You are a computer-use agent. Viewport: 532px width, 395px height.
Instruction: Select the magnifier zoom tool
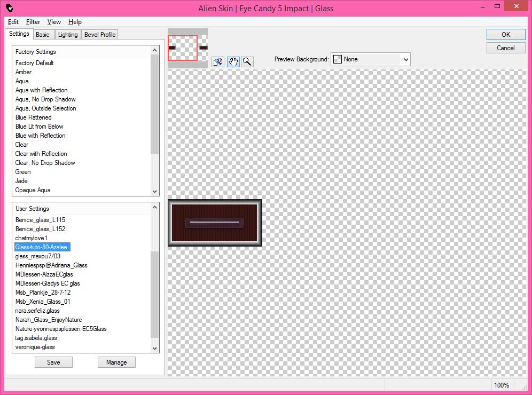[x=247, y=62]
